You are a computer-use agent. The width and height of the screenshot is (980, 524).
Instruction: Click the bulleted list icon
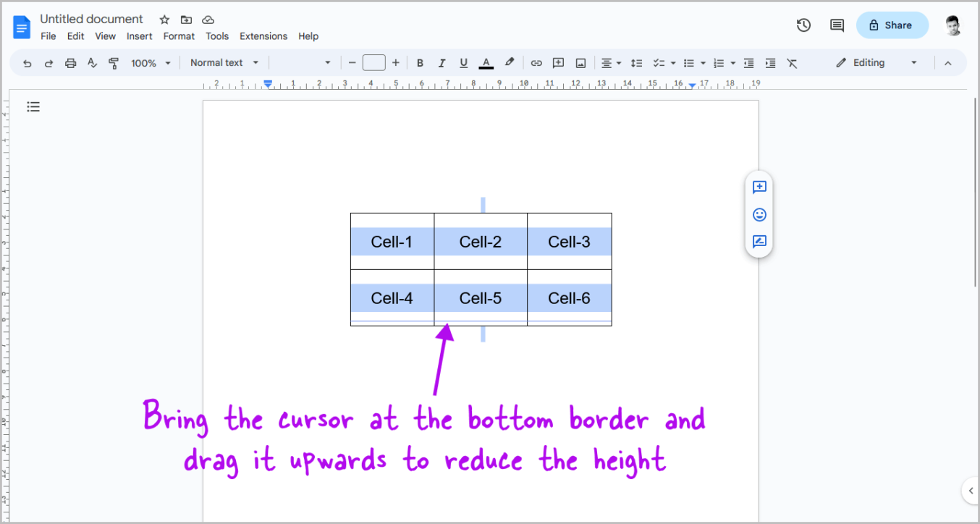[x=689, y=63]
